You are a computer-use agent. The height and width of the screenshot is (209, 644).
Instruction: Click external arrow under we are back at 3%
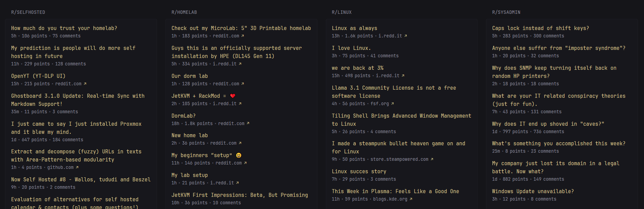pos(403,76)
